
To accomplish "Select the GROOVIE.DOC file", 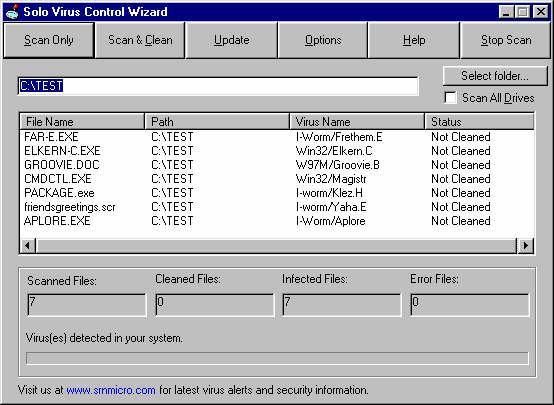I will (62, 165).
